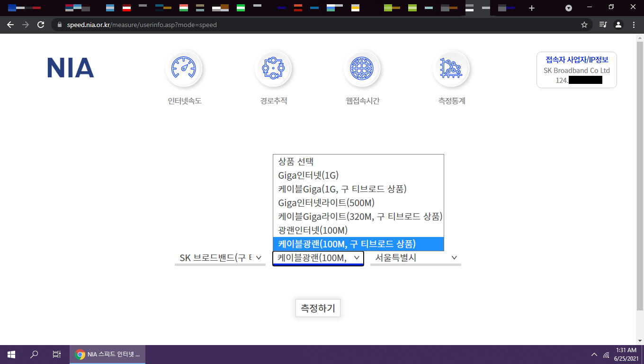Screen dimensions: 644x364
Task: Open the 서울특별시 region dropdown
Action: [415, 258]
